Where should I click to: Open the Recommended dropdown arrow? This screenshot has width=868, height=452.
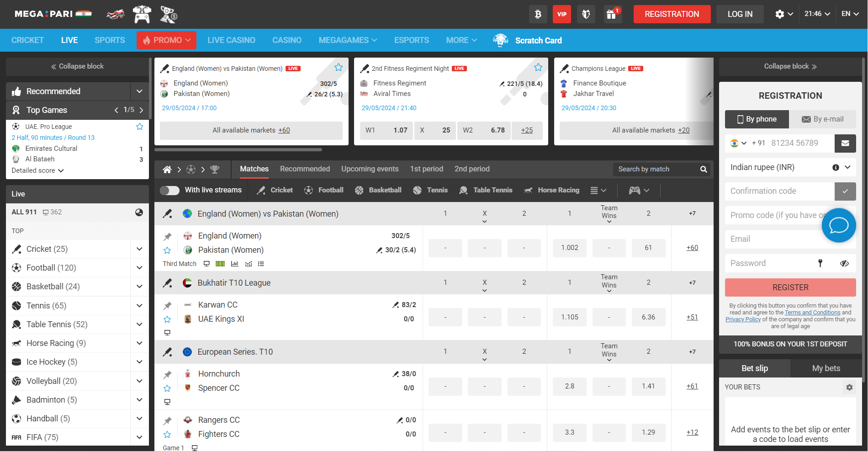pos(139,91)
